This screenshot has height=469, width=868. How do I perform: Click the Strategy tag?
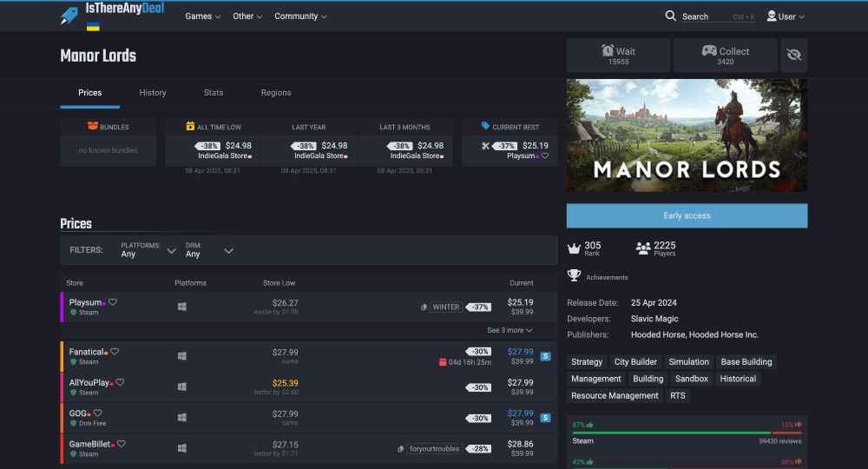point(586,361)
